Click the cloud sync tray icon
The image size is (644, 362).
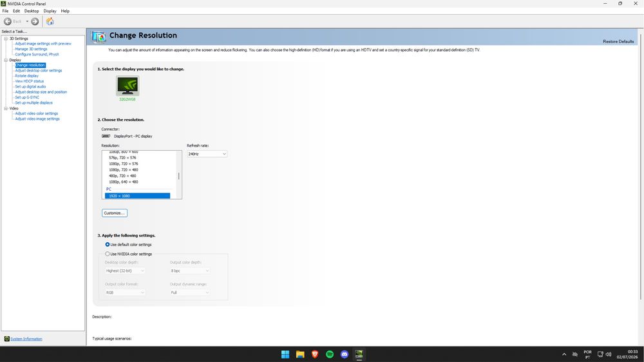(575, 354)
